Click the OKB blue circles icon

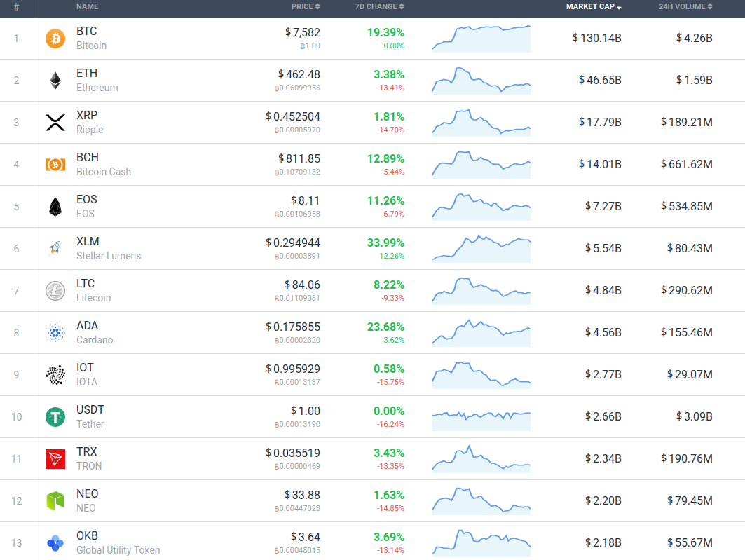(x=55, y=543)
